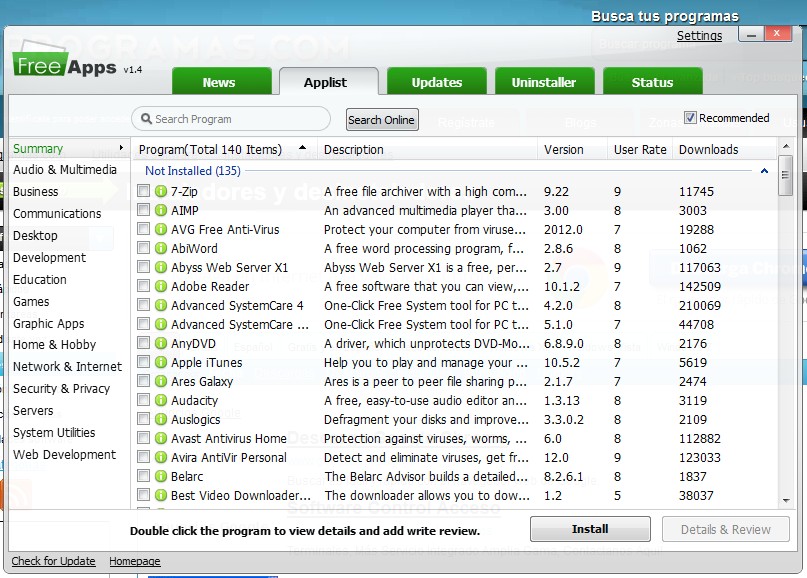Click the info icon next to AVG Free Anti-Virus

161,230
